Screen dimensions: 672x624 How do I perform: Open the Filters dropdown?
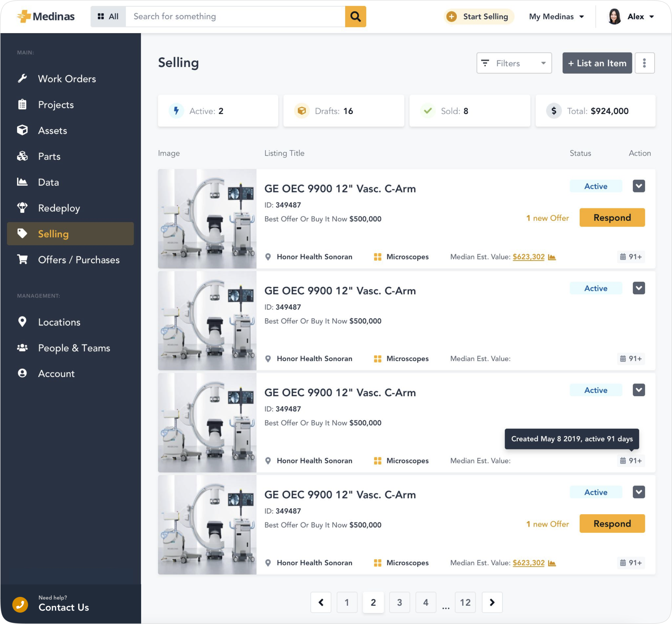click(514, 63)
